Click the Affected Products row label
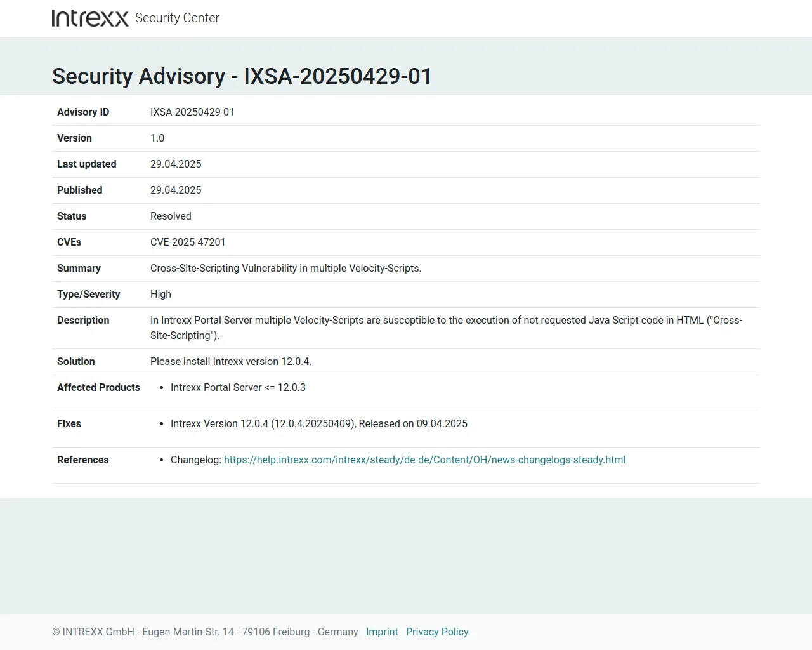This screenshot has height=650, width=812. 98,387
